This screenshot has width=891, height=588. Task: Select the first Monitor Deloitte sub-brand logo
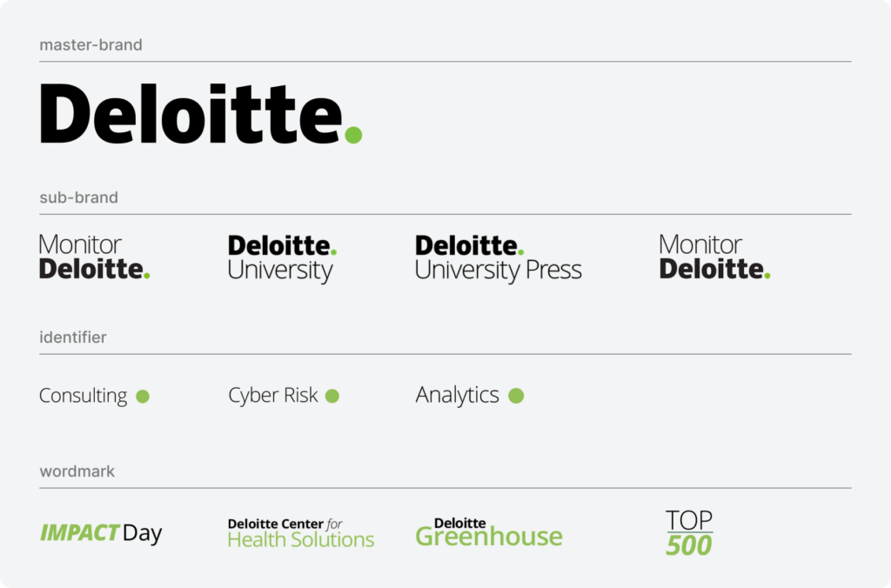(x=94, y=257)
